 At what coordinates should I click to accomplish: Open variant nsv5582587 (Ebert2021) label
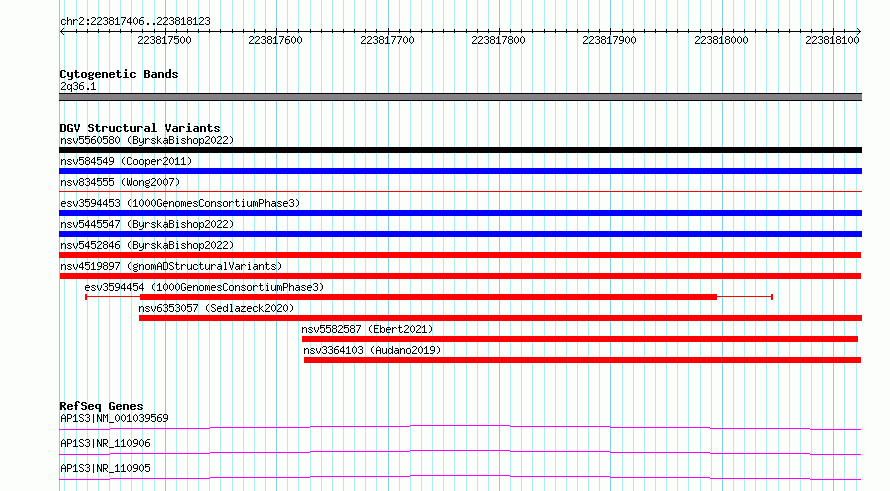[x=367, y=329]
